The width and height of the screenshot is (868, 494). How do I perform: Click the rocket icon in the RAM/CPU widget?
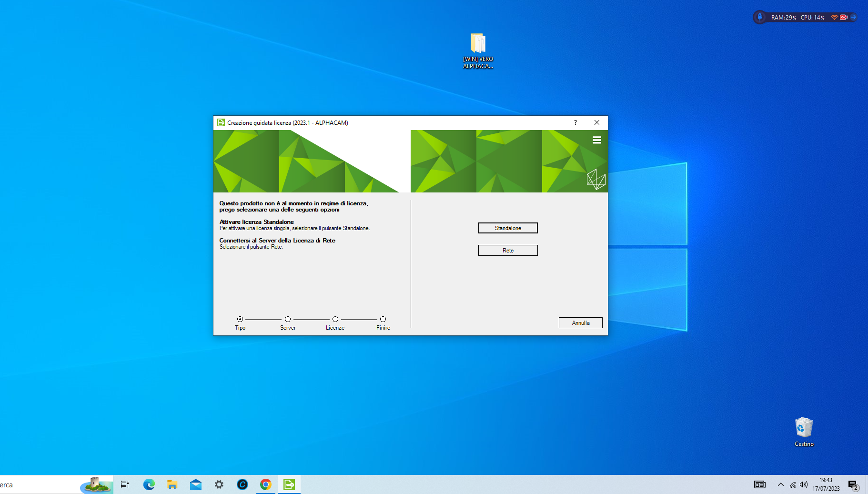pos(760,17)
